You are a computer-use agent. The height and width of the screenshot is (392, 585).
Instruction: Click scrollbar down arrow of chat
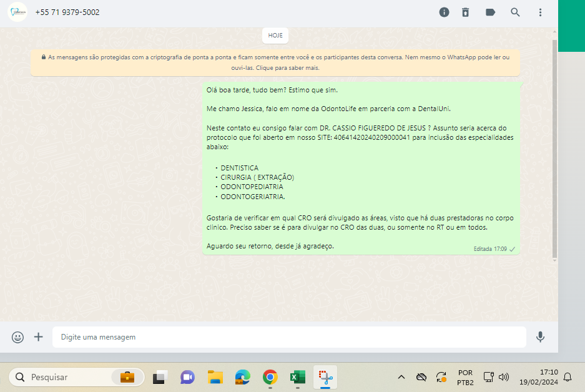(555, 260)
